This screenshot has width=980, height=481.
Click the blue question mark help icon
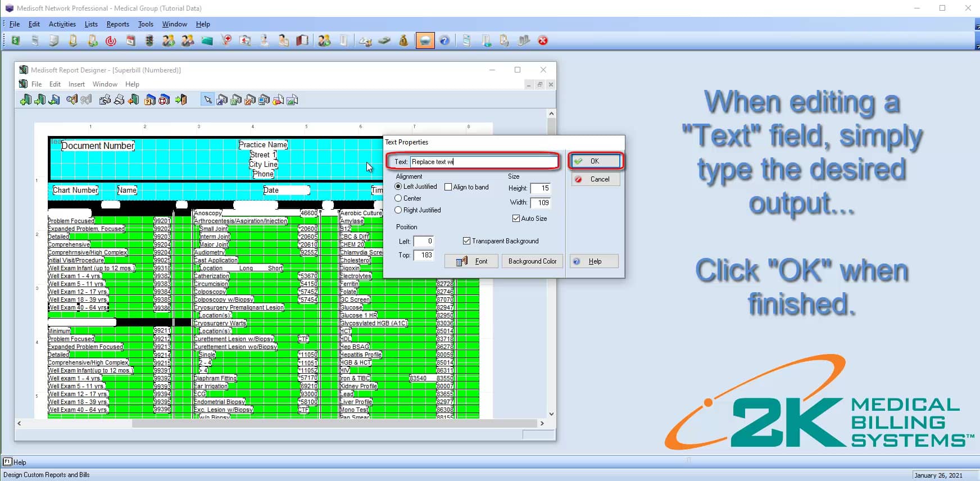pos(444,40)
